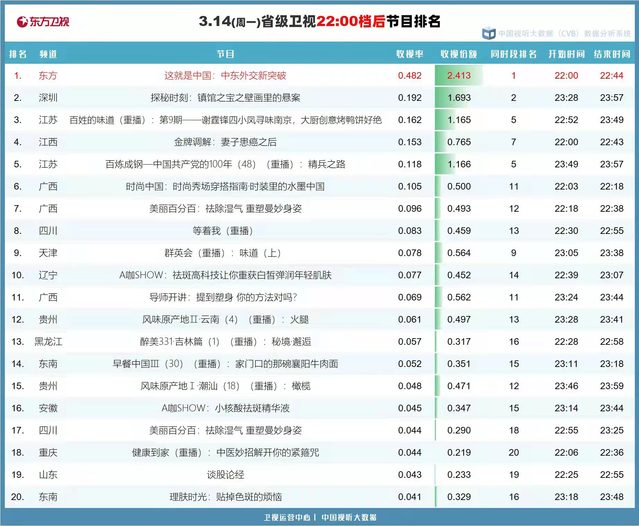The height and width of the screenshot is (526, 639).
Task: Select program 早餐中国III 襄阳牛肉面
Action: (x=225, y=364)
